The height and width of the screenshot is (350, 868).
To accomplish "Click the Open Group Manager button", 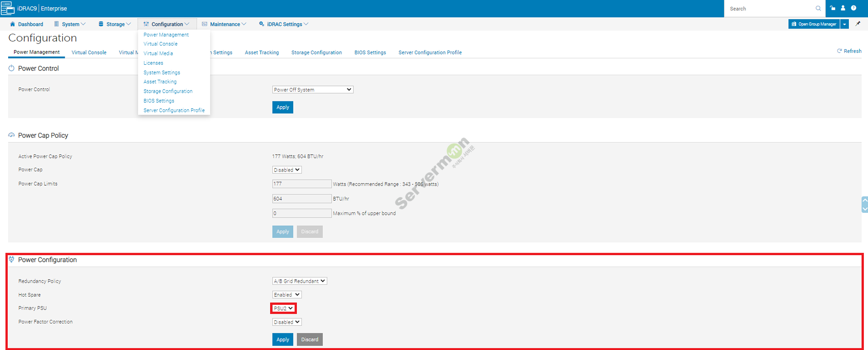I will tap(814, 24).
